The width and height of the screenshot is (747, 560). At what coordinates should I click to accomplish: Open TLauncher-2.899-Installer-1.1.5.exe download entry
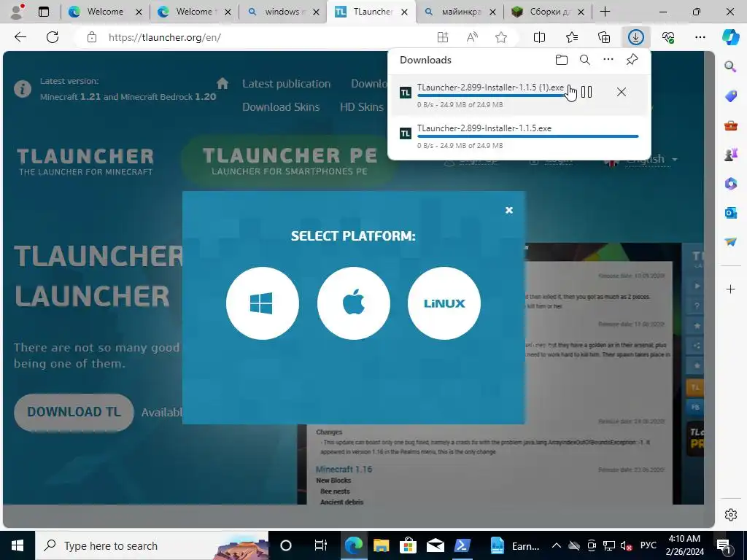click(x=519, y=136)
